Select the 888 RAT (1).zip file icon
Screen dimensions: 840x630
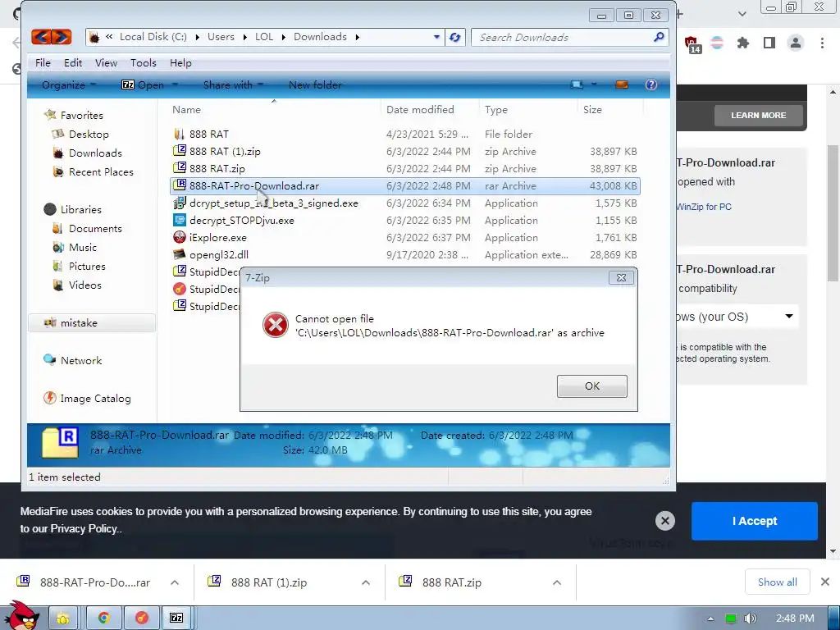179,151
